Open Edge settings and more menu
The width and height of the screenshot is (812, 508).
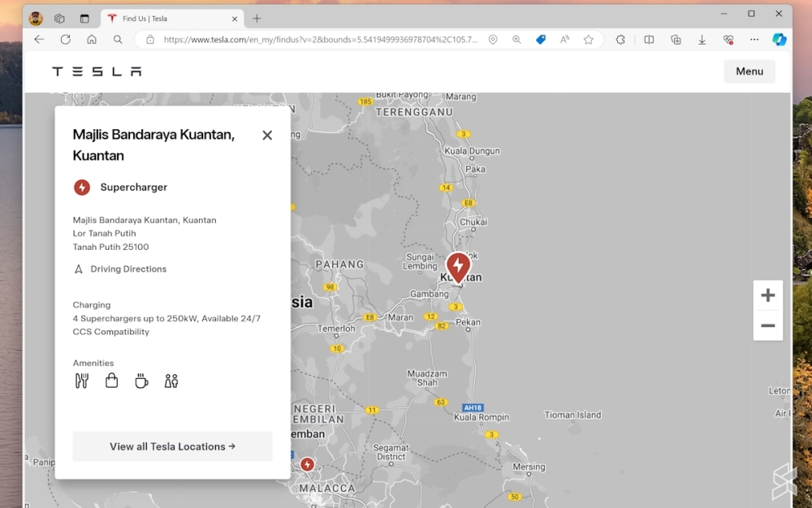pyautogui.click(x=754, y=39)
